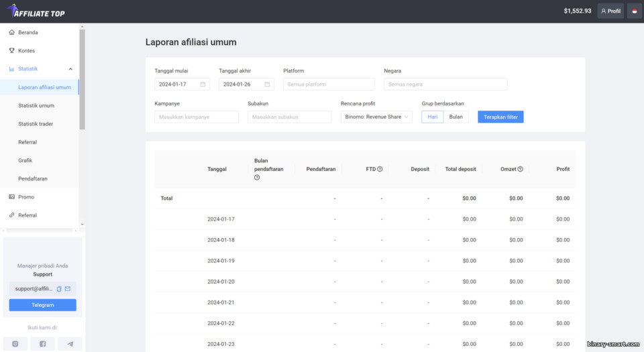644x352 pixels.
Task: Click help icon next to FTD
Action: point(380,169)
